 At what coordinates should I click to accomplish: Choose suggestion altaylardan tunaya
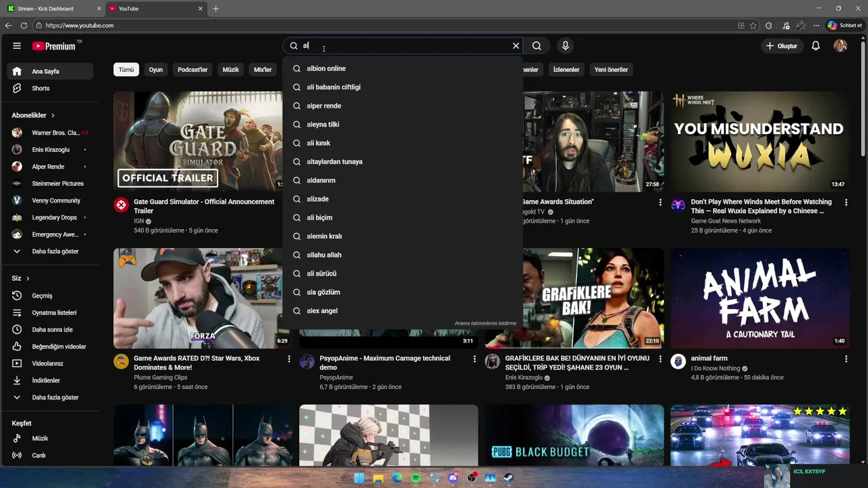403,162
